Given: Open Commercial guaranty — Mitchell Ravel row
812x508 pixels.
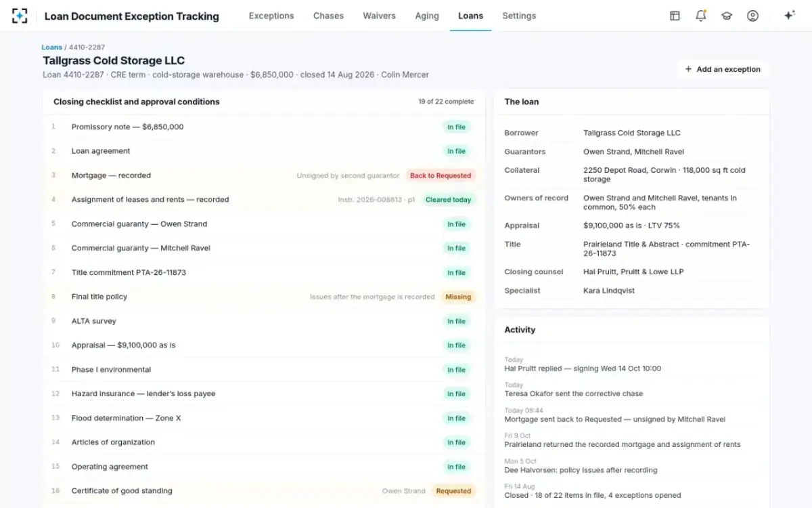Looking at the screenshot, I should [x=264, y=249].
